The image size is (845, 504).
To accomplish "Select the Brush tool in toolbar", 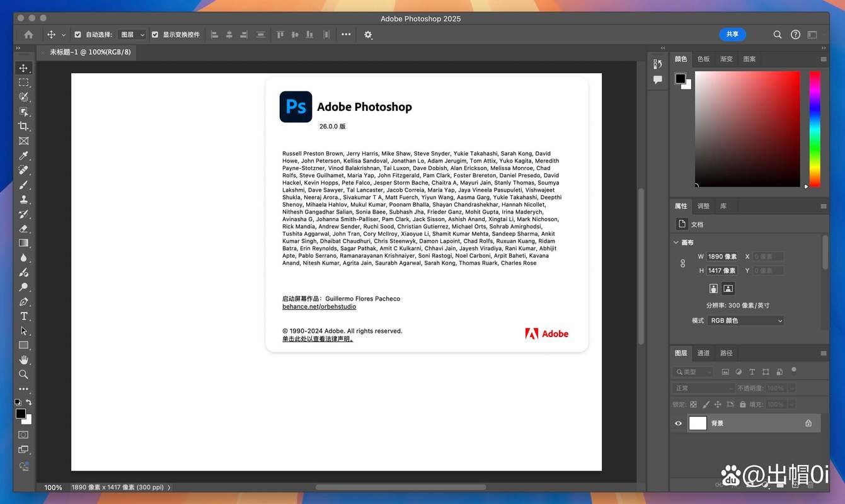I will 23,185.
